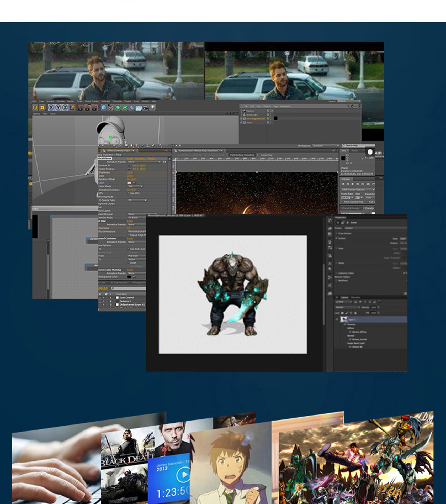Open the Workspace Standard dropdown
The image size is (446, 504).
(326, 146)
